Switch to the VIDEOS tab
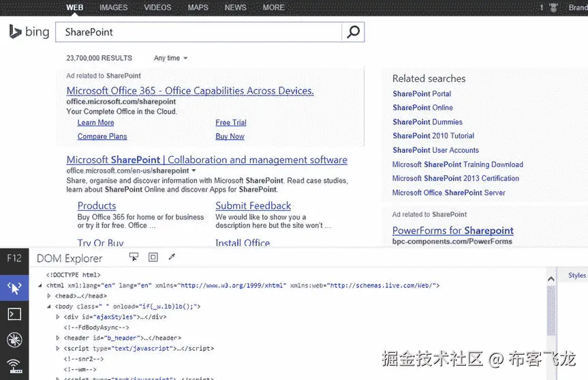The image size is (588, 380). (157, 8)
